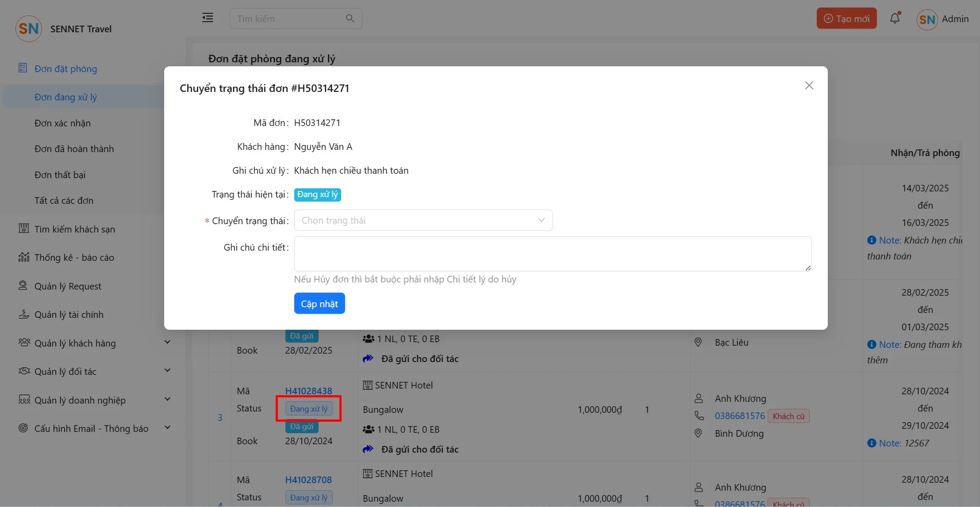Image resolution: width=980 pixels, height=507 pixels.
Task: Select the Đơn thất bại menu item
Action: (x=60, y=175)
